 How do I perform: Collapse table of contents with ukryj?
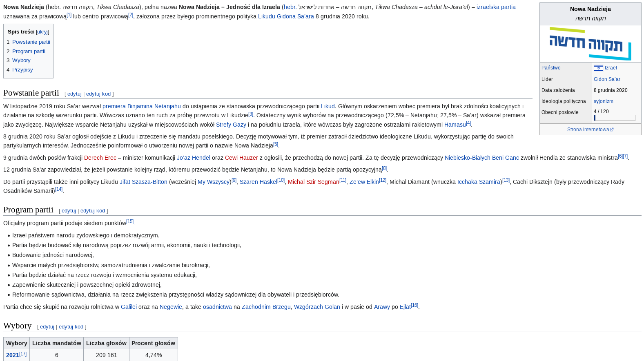pos(42,32)
